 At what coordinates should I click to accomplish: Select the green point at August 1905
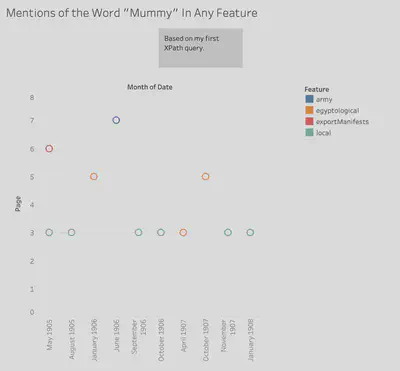[x=71, y=232]
